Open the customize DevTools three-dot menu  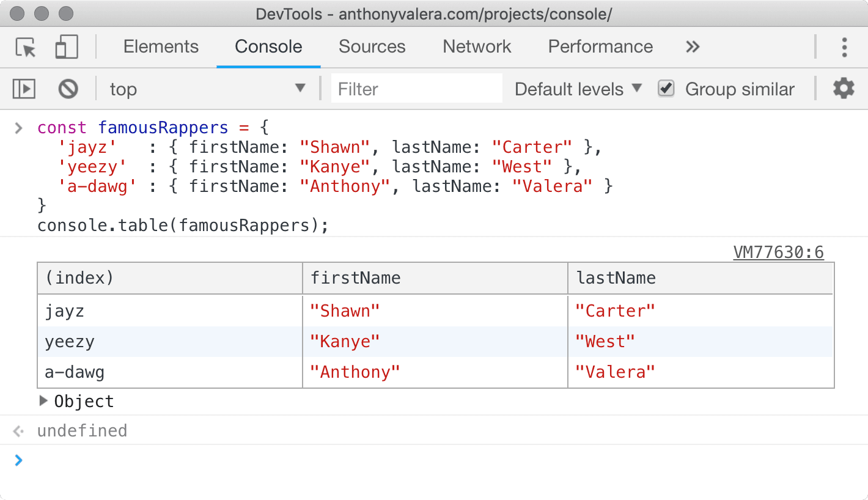(844, 47)
